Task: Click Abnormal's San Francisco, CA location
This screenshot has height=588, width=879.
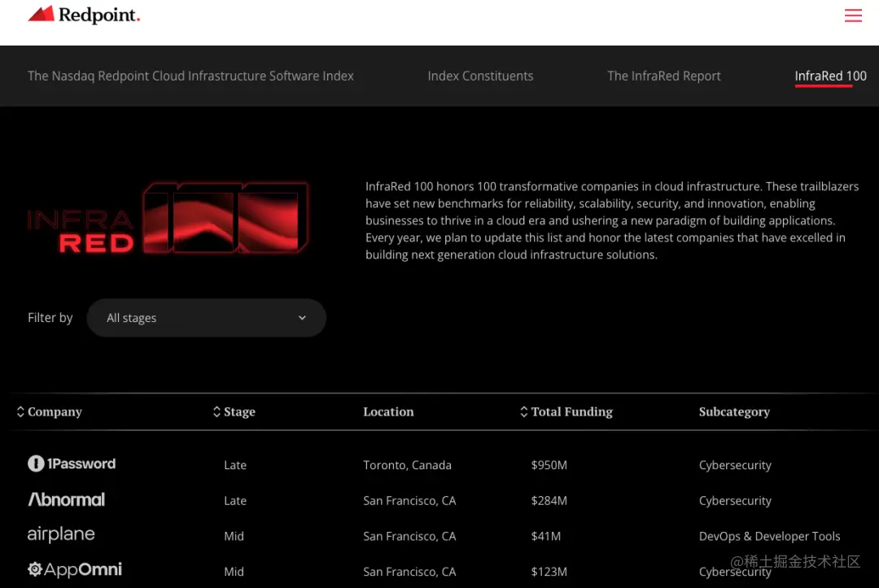Action: 409,501
